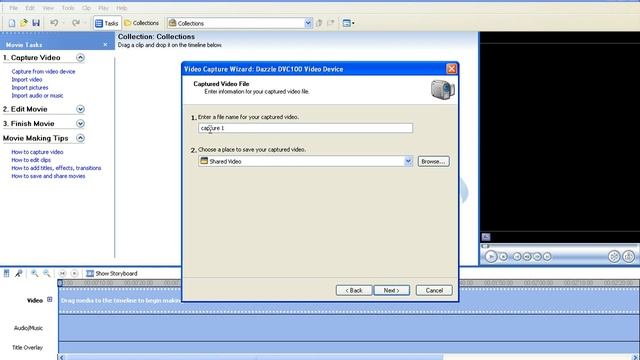
Task: Click the Play button in preview monitor
Action: [x=491, y=256]
